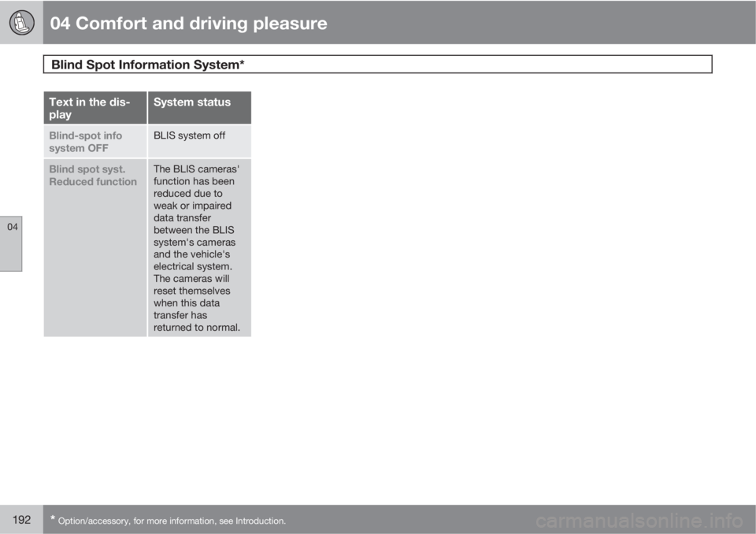This screenshot has height=534, width=756.
Task: Click page number 192
Action: 22,520
